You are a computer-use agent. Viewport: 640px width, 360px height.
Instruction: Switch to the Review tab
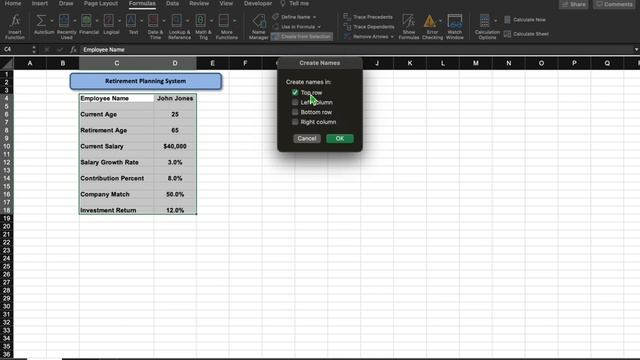click(199, 3)
